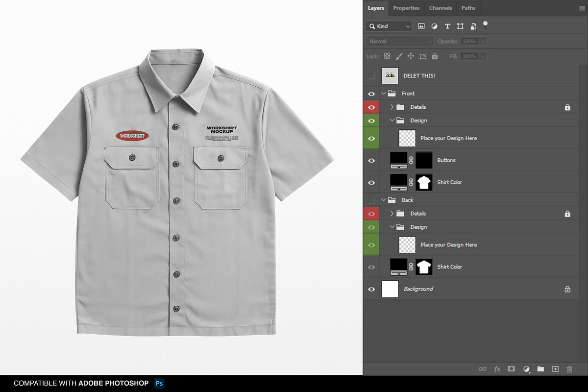Viewport: 588px width, 392px height.
Task: Select the Buttons layer name
Action: click(x=446, y=160)
